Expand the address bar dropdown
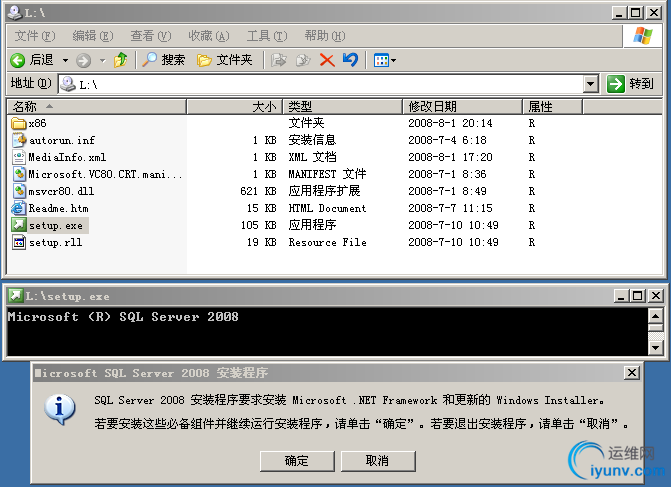 click(591, 84)
